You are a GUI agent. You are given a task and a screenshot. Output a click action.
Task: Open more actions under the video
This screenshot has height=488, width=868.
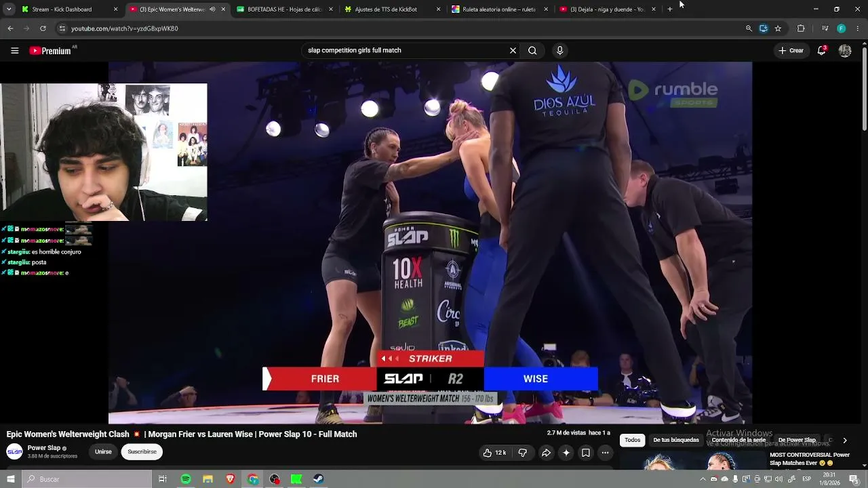point(606,453)
